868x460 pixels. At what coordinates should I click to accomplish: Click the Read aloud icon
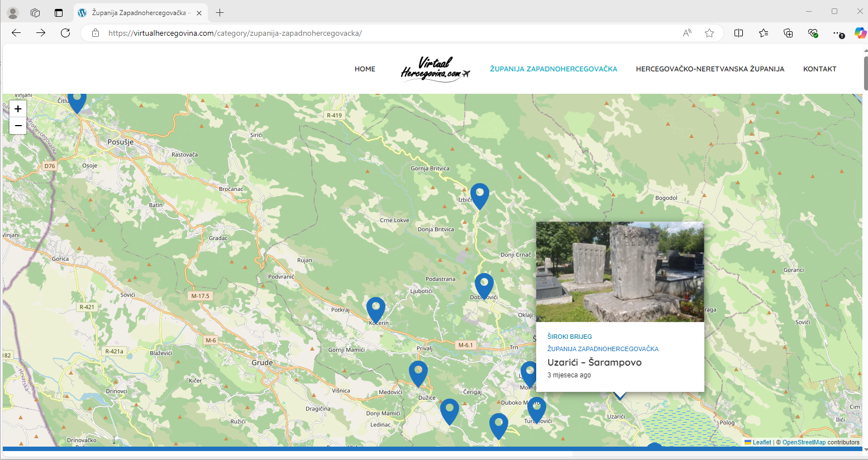pos(687,33)
